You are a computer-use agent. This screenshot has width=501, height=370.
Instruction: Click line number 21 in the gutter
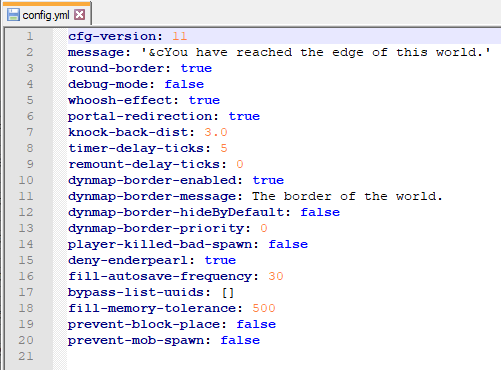tap(26, 356)
